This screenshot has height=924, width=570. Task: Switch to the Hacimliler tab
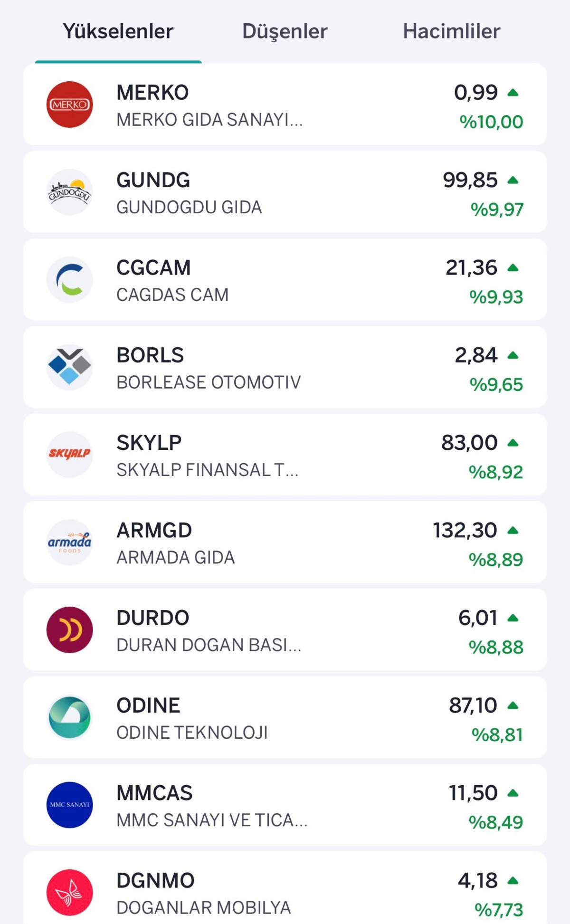coord(452,31)
